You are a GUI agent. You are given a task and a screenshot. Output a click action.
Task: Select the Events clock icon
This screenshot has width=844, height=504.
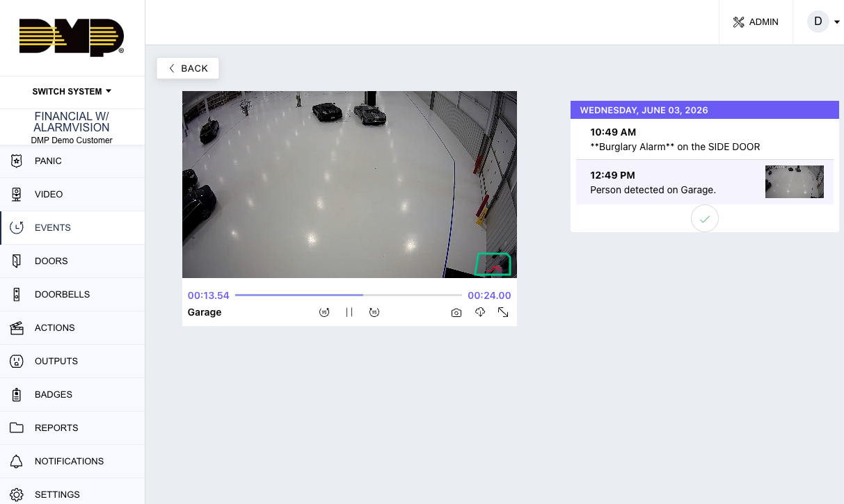click(17, 227)
